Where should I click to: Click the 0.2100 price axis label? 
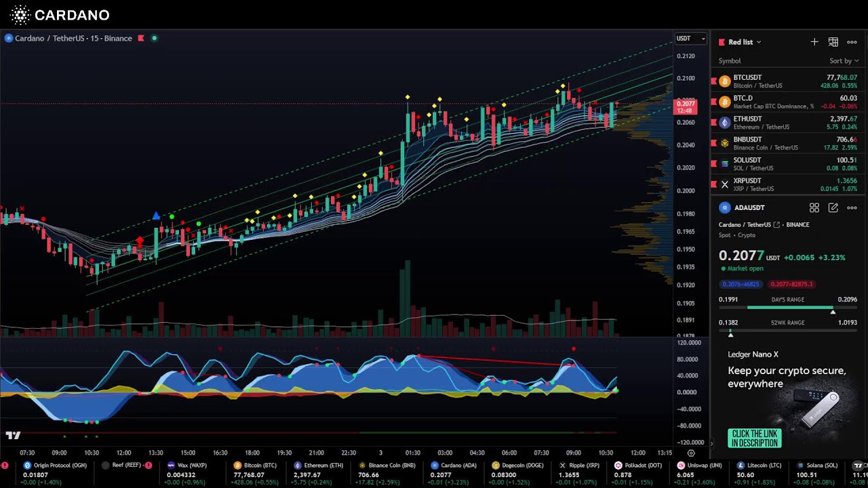pyautogui.click(x=686, y=79)
